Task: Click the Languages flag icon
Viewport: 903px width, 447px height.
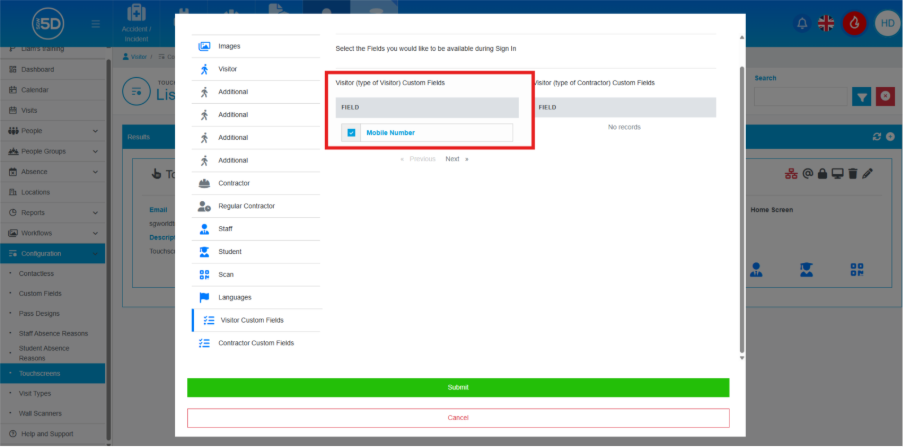Action: point(204,297)
